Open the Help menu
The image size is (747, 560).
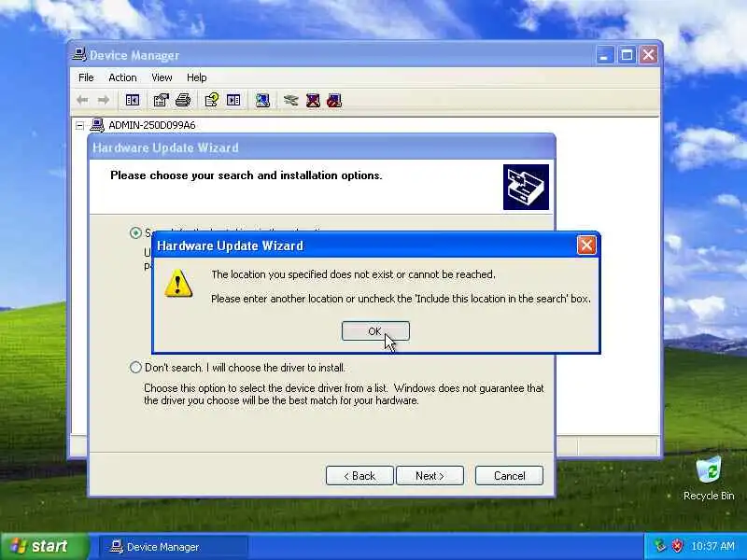tap(196, 77)
